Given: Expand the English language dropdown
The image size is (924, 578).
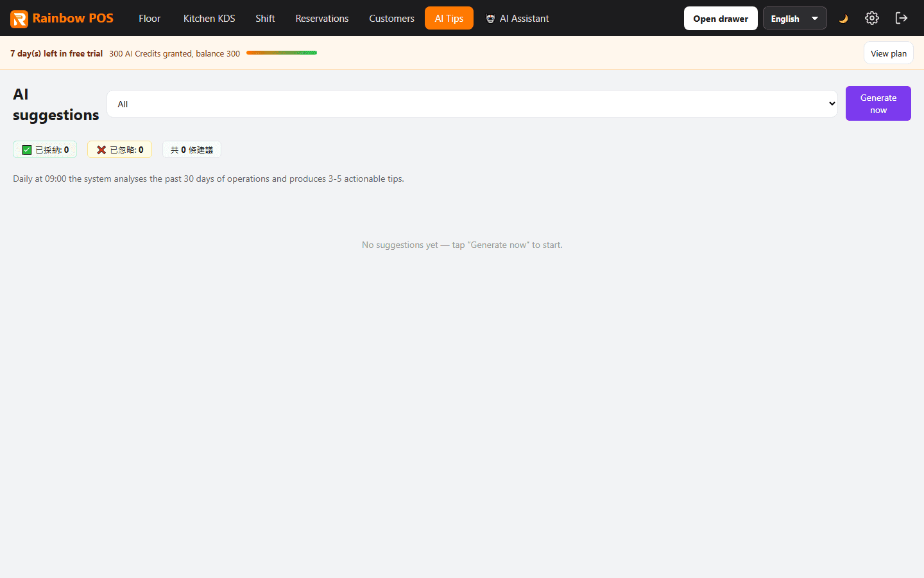Looking at the screenshot, I should tap(794, 18).
